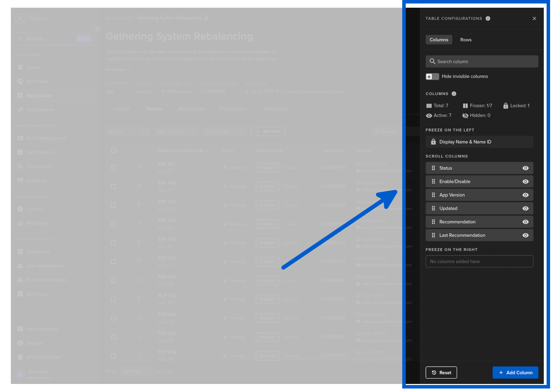Click the Freeze on the Right drop area
Screen dimensions: 555x392
pyautogui.click(x=479, y=261)
